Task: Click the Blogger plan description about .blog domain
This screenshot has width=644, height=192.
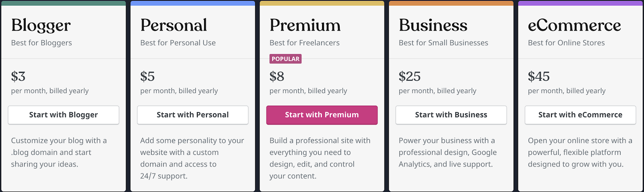Action: click(59, 152)
